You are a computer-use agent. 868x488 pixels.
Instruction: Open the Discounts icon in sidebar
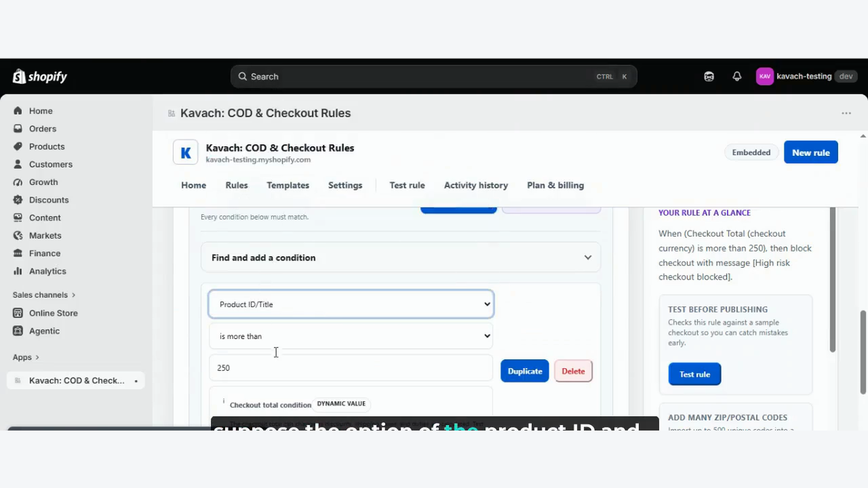18,200
